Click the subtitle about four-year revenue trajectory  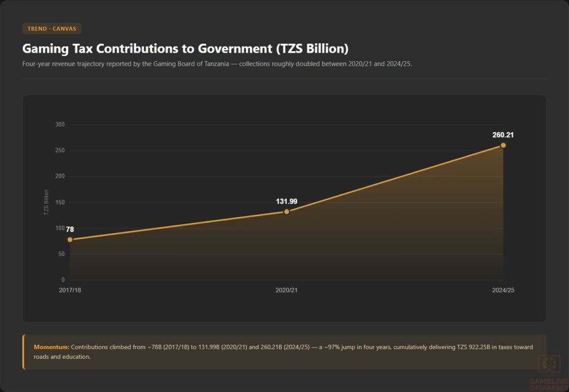(x=217, y=64)
